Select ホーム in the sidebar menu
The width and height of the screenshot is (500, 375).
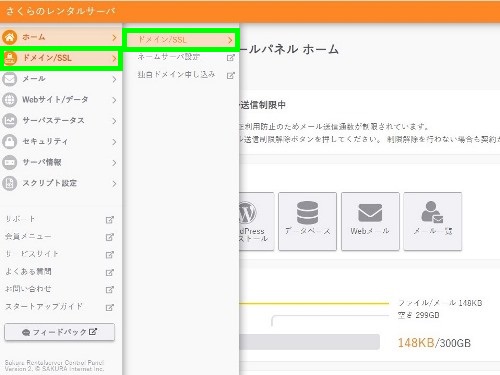(x=61, y=37)
